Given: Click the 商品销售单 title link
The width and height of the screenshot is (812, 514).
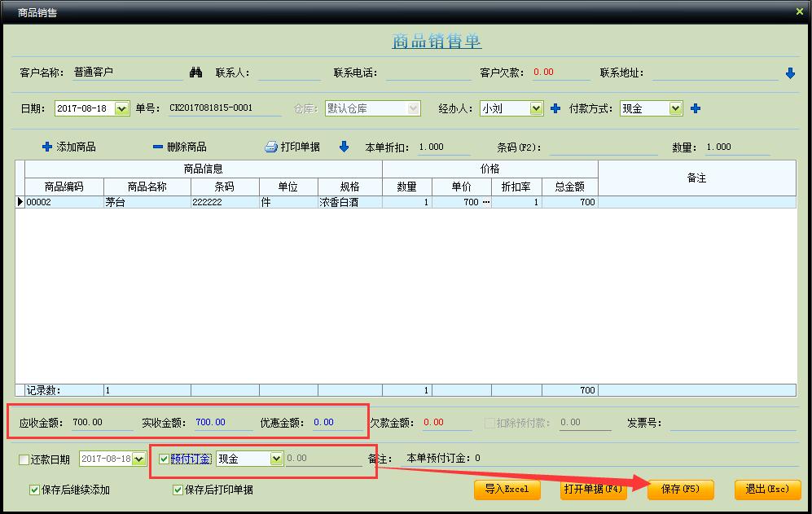Looking at the screenshot, I should pos(437,41).
